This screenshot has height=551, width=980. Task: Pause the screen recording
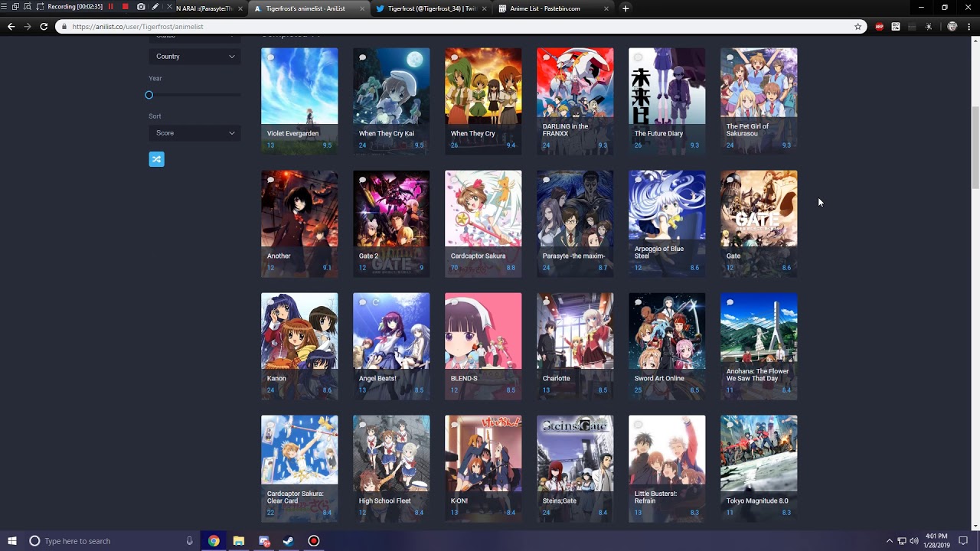coord(111,7)
